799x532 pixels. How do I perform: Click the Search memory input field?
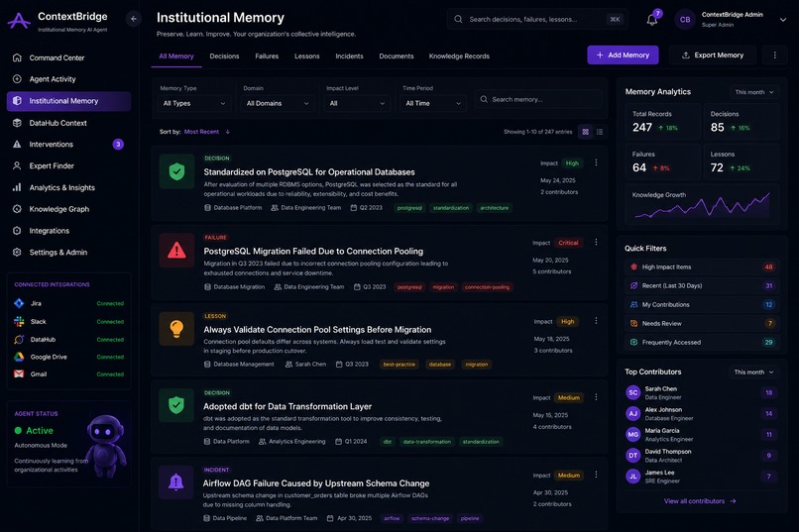[x=538, y=99]
